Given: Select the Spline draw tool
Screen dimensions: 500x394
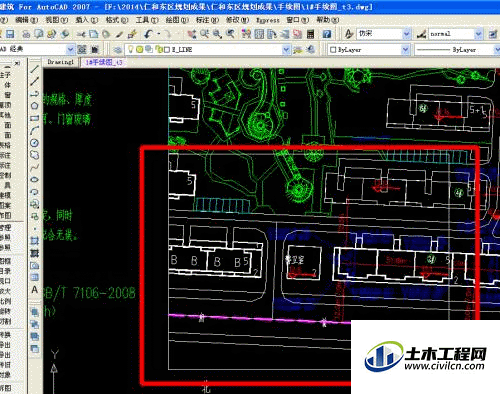Looking at the screenshot, I should coord(35,167).
